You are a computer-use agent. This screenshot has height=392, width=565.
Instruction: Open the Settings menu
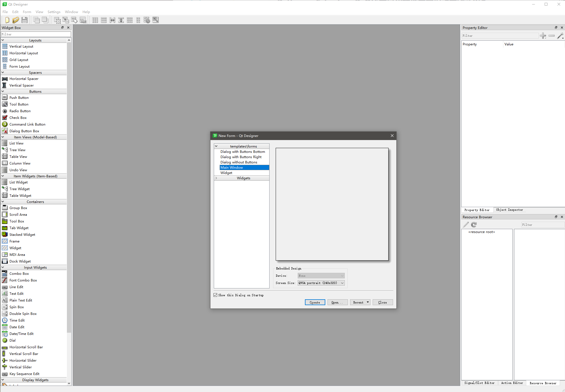(x=54, y=12)
